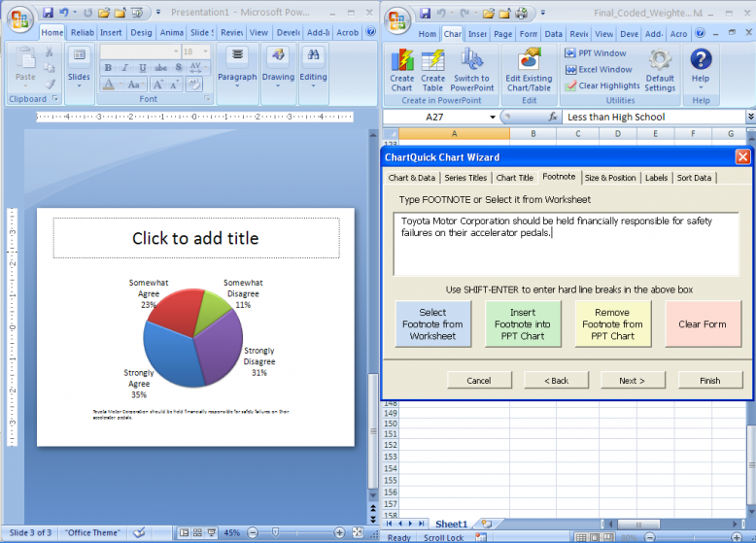Click Clear All Formatting icon
This screenshot has height=543, width=756.
coord(194,85)
